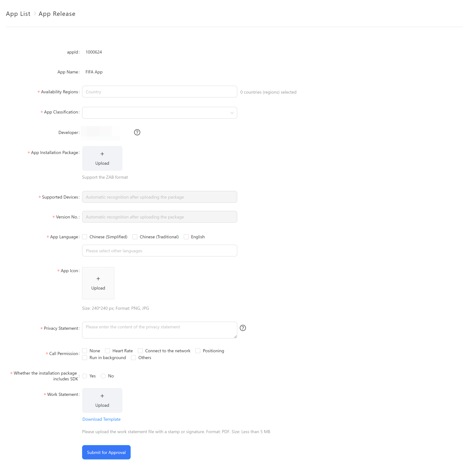Click the App Classification dropdown chevron

[232, 113]
